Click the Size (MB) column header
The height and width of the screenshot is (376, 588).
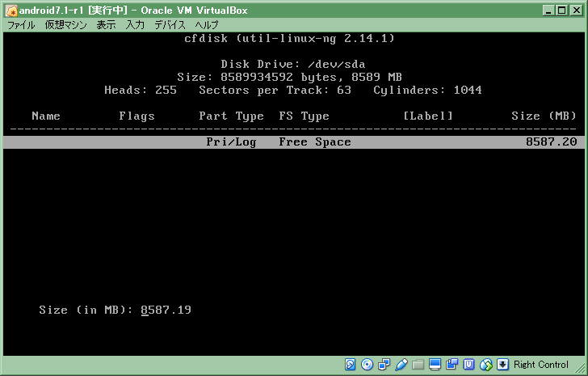pyautogui.click(x=544, y=116)
